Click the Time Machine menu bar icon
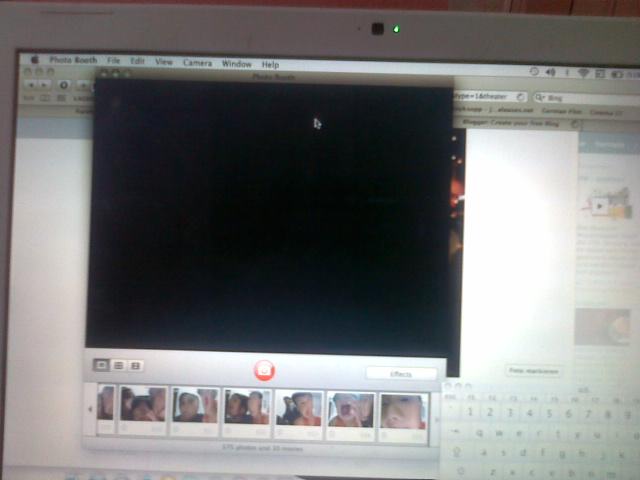 [534, 71]
